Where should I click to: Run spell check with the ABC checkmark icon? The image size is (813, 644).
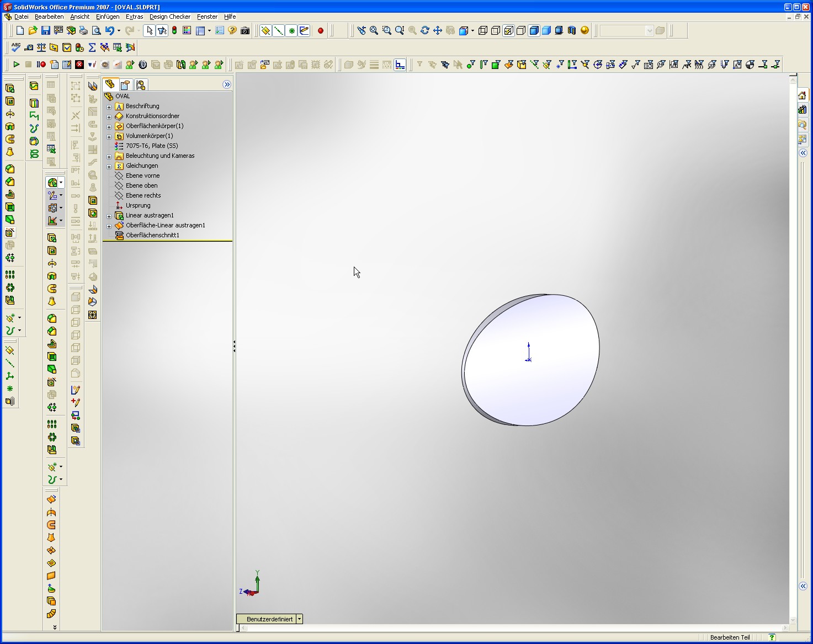[x=16, y=47]
